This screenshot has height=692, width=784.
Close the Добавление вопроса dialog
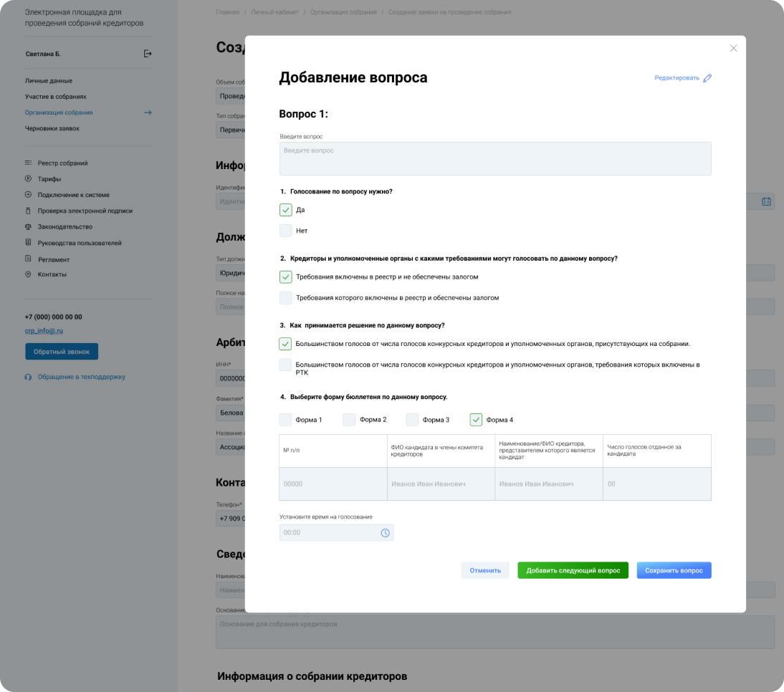click(x=733, y=48)
